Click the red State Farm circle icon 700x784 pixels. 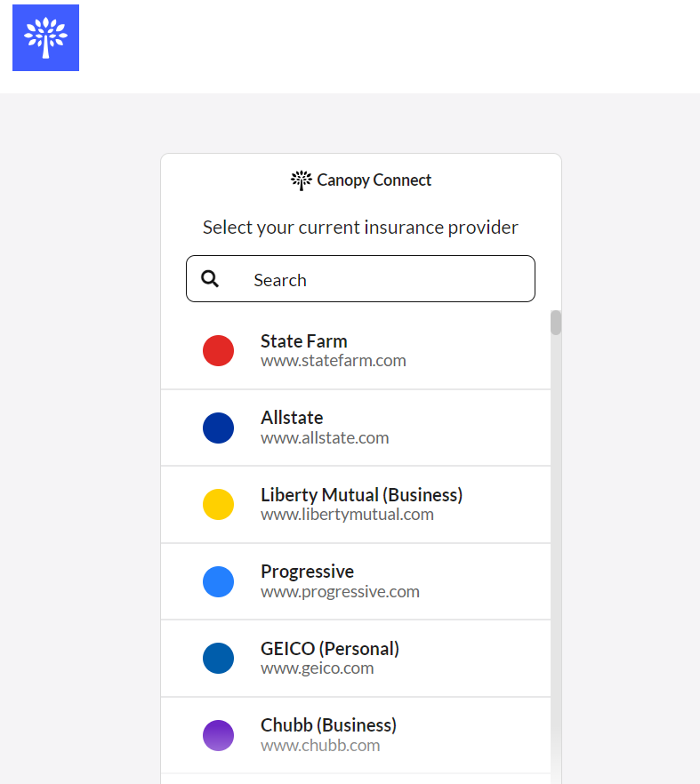click(218, 350)
